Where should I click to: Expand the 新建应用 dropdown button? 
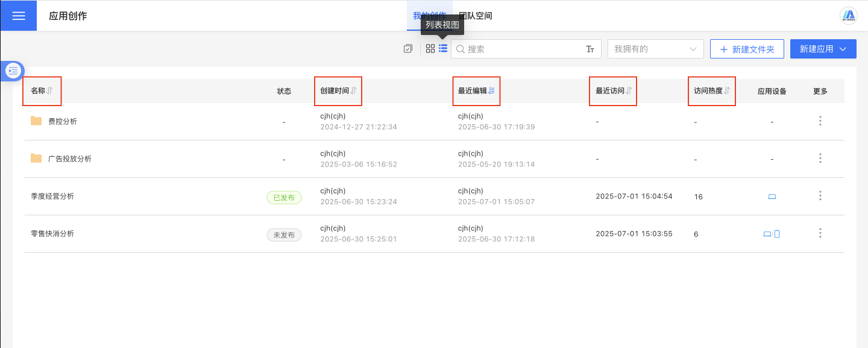pos(823,49)
